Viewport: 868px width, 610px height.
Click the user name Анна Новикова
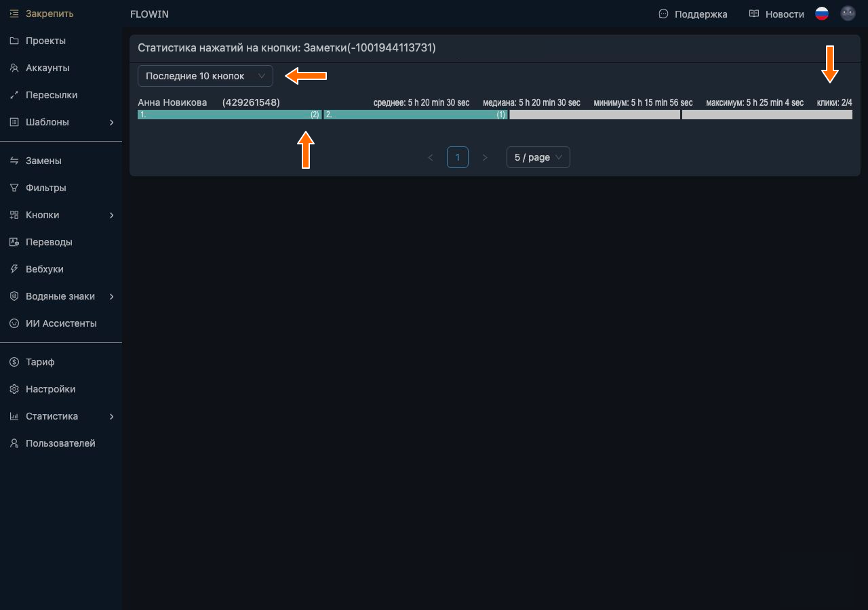point(172,102)
